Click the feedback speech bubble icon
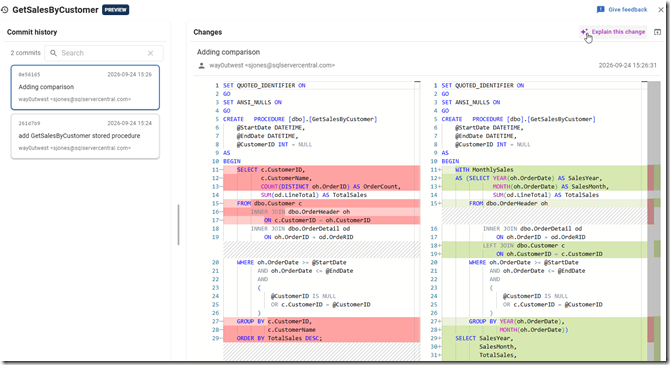 point(600,9)
